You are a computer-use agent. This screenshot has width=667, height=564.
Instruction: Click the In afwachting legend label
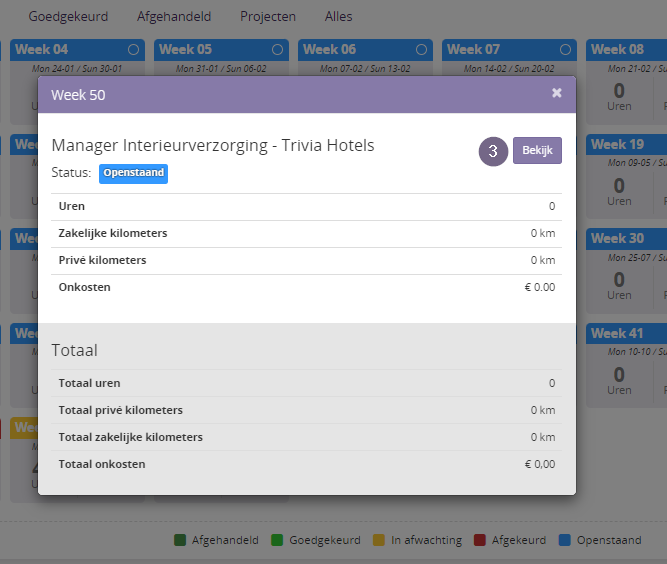pos(426,540)
